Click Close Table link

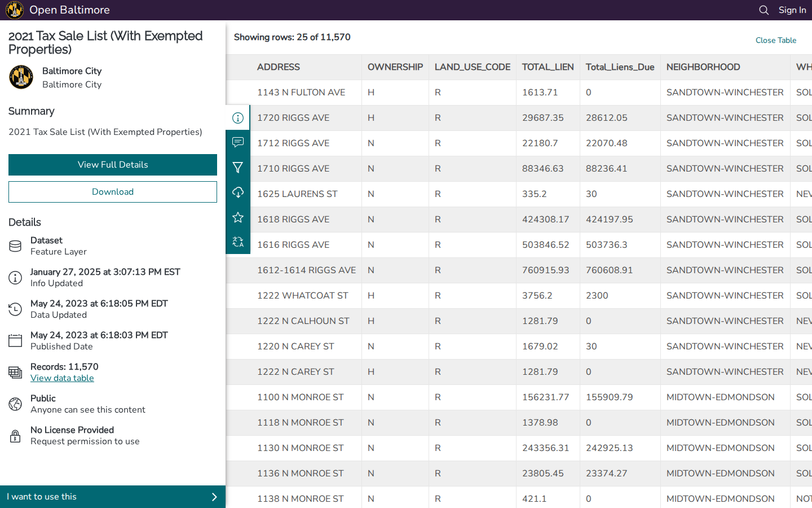(776, 40)
